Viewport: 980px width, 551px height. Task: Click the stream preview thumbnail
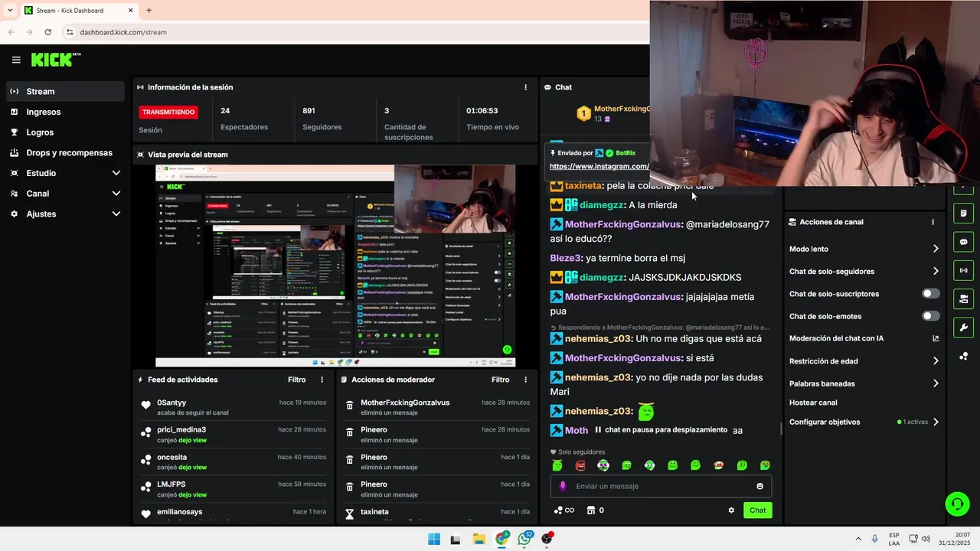point(335,266)
